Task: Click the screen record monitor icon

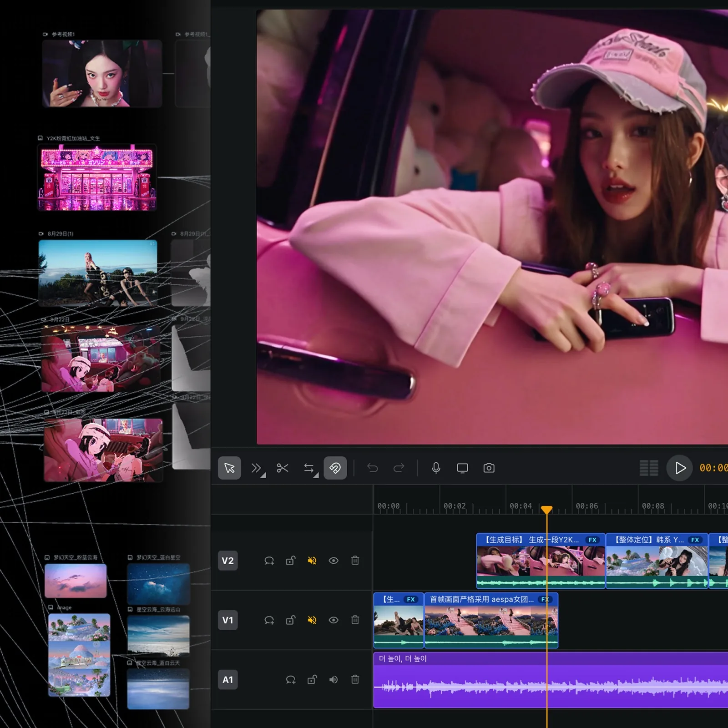Action: [x=462, y=468]
